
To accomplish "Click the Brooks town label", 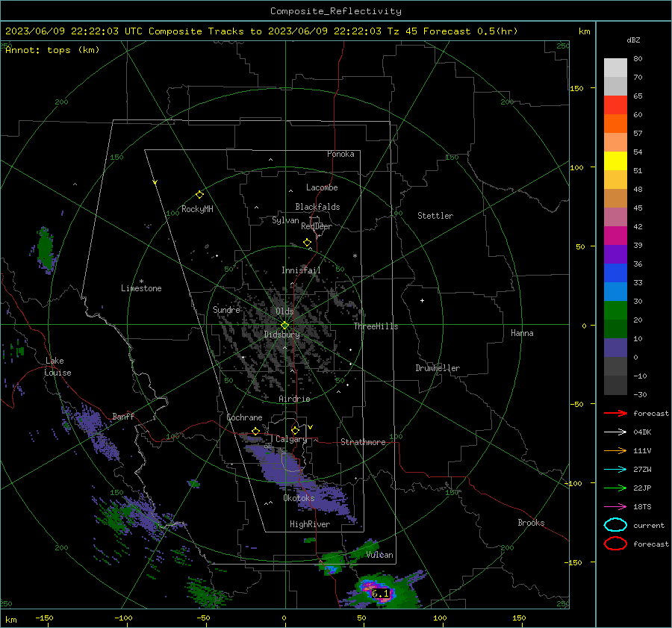I will (x=531, y=523).
